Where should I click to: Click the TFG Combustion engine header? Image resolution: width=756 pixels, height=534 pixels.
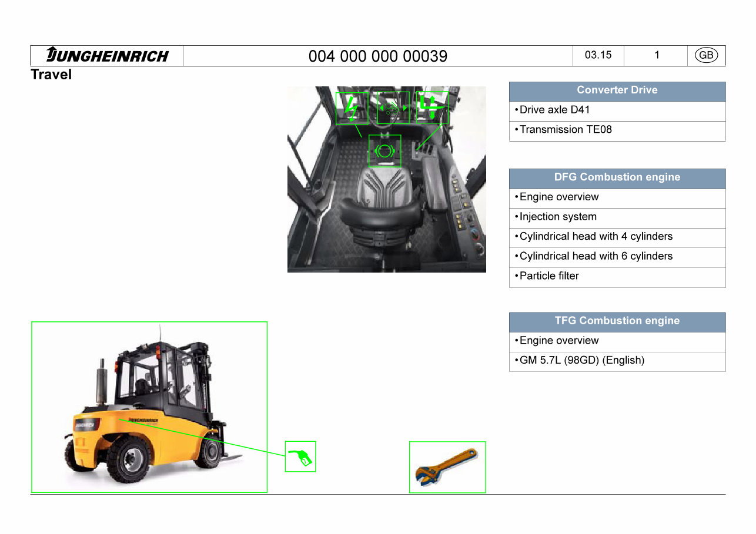[x=617, y=321]
